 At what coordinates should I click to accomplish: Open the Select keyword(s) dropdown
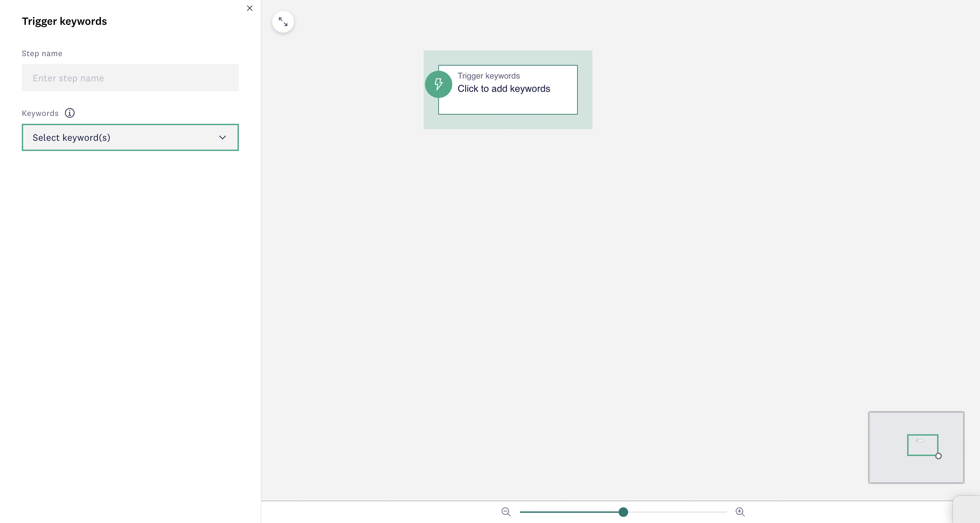[x=130, y=137]
